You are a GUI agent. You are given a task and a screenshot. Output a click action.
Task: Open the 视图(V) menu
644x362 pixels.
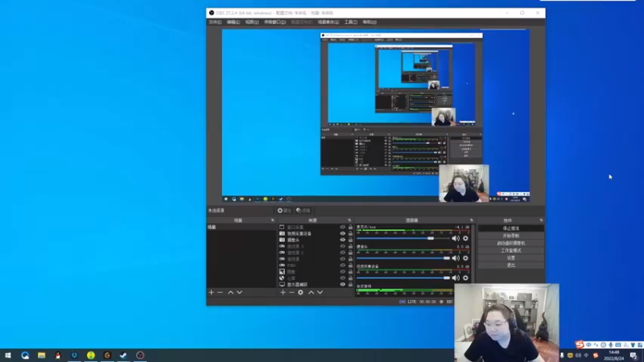tap(252, 23)
